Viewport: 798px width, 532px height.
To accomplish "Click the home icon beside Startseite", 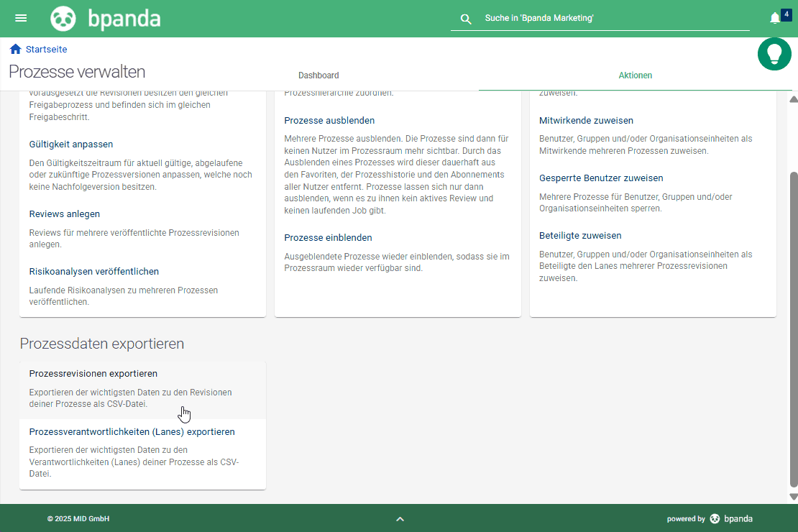I will (x=15, y=49).
